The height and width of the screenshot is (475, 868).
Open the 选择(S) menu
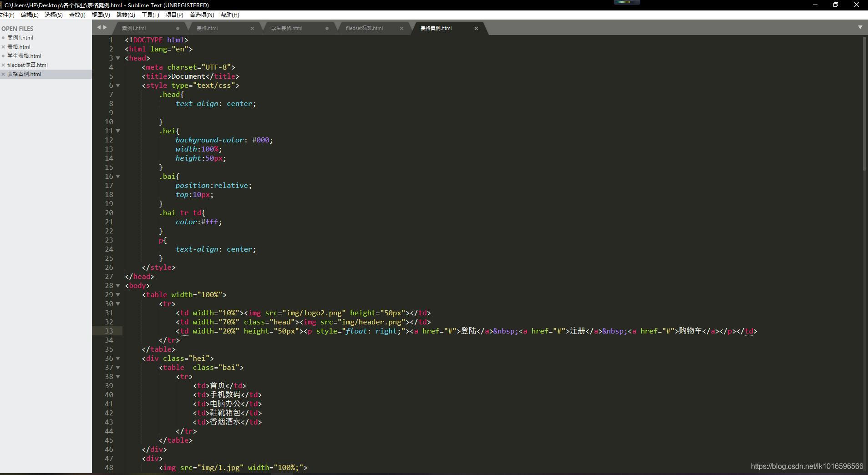[x=54, y=15]
